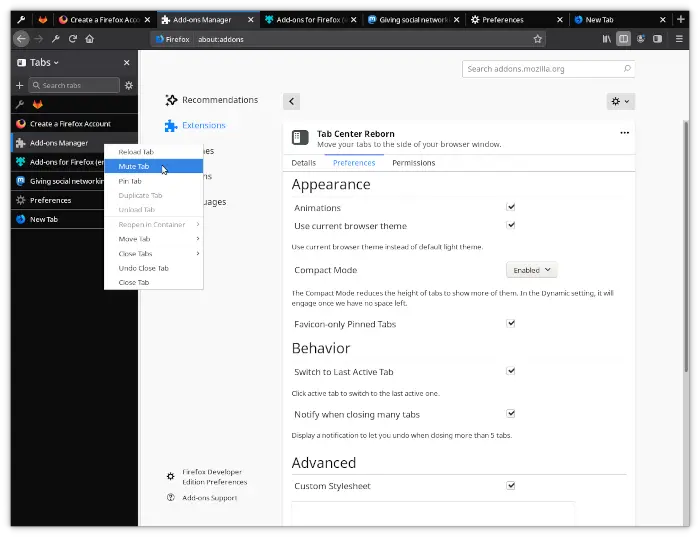This screenshot has height=537, width=700.
Task: Select Pin Tab from context menu
Action: (x=154, y=181)
